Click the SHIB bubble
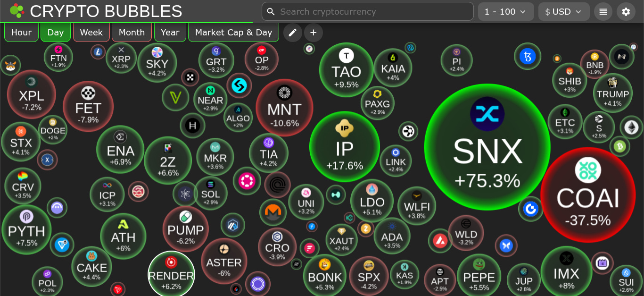The width and height of the screenshot is (644, 296). coord(570,80)
